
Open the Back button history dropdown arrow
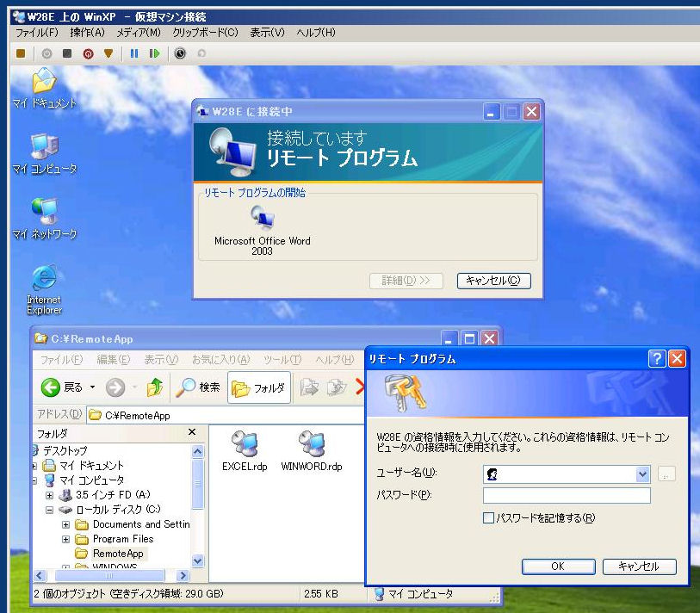[92, 387]
